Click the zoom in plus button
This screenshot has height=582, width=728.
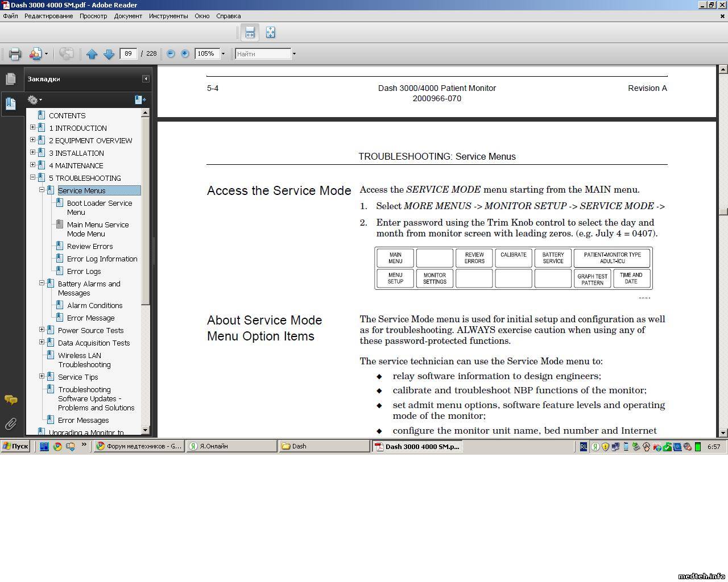[185, 53]
